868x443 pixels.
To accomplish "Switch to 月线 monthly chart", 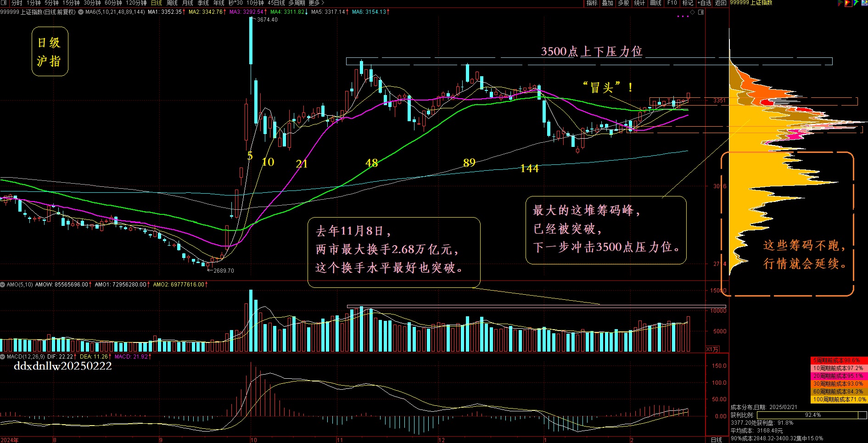I will 188,3.
